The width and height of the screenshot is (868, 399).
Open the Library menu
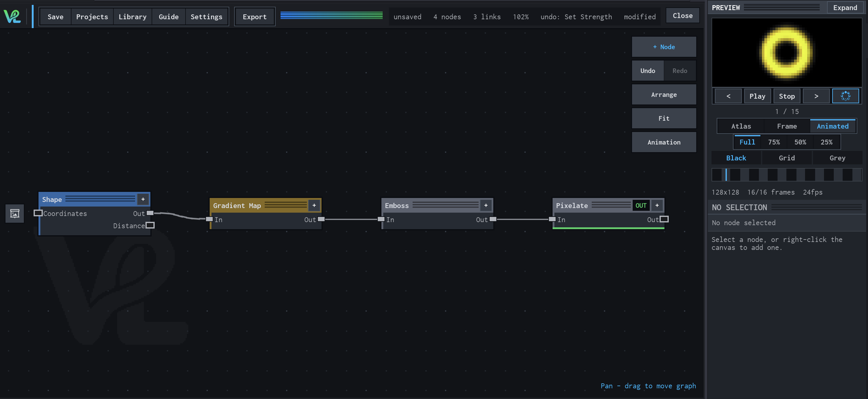point(132,16)
